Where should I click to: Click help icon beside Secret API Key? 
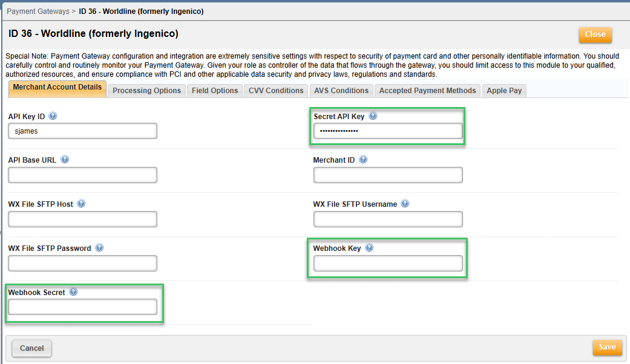373,116
